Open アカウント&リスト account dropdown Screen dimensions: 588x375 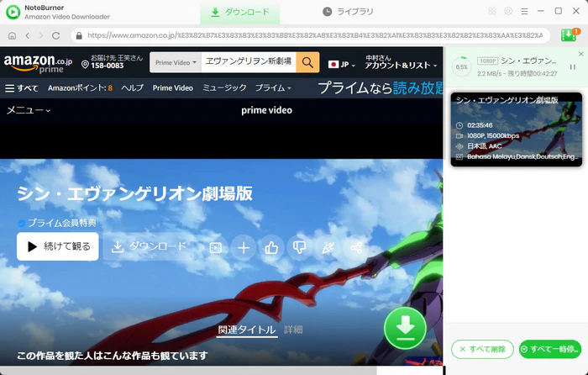click(x=402, y=62)
